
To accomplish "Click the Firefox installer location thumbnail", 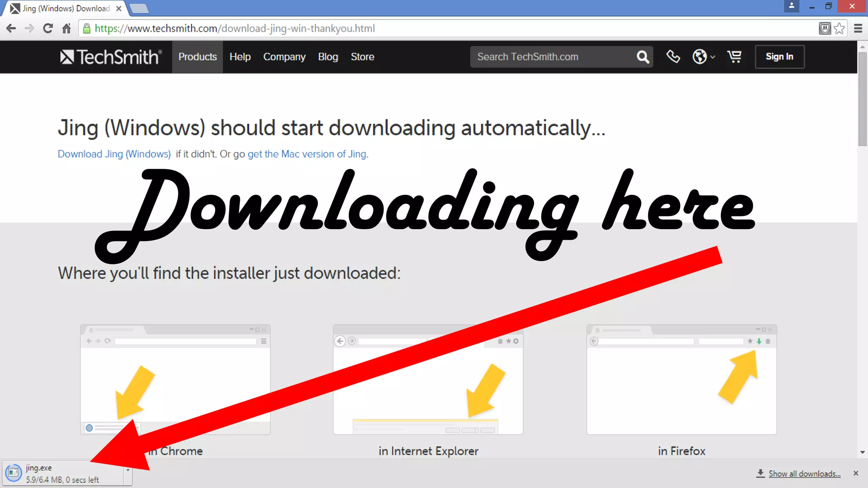I will click(x=682, y=380).
